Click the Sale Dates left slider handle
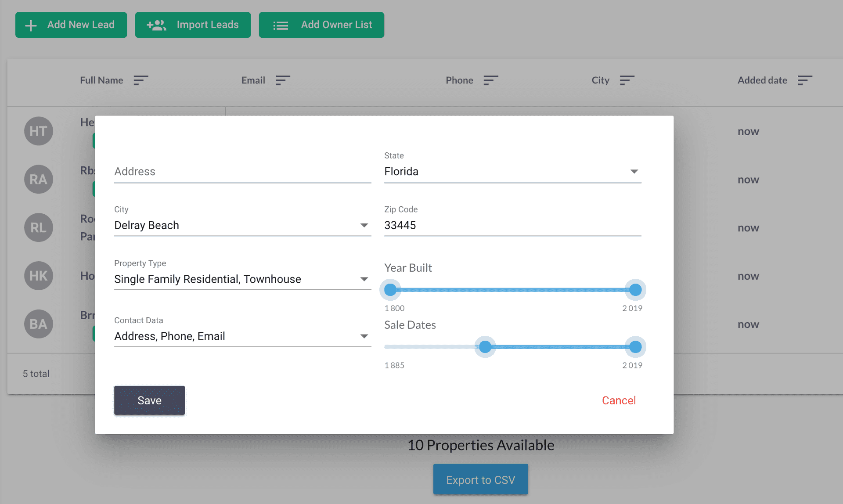 [x=485, y=347]
